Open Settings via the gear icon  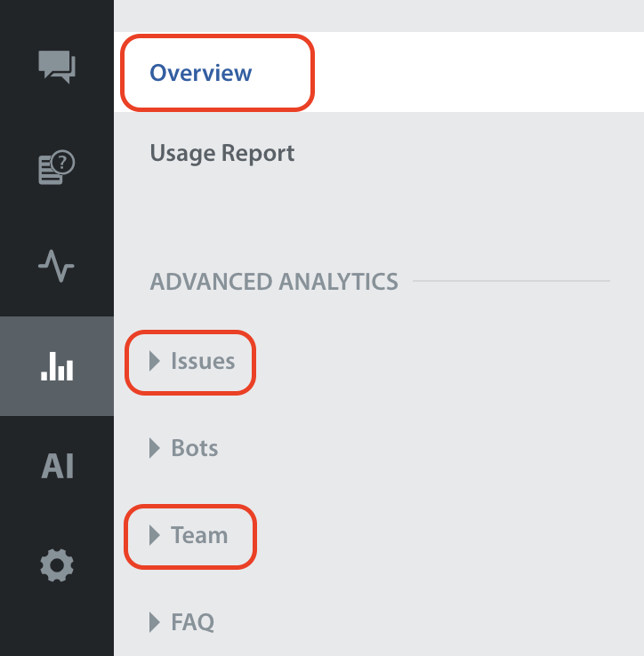[57, 564]
